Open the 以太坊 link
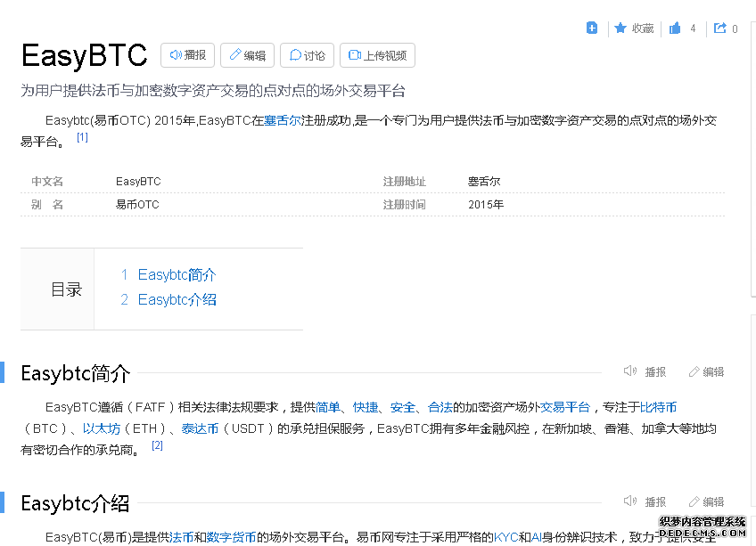 102,429
